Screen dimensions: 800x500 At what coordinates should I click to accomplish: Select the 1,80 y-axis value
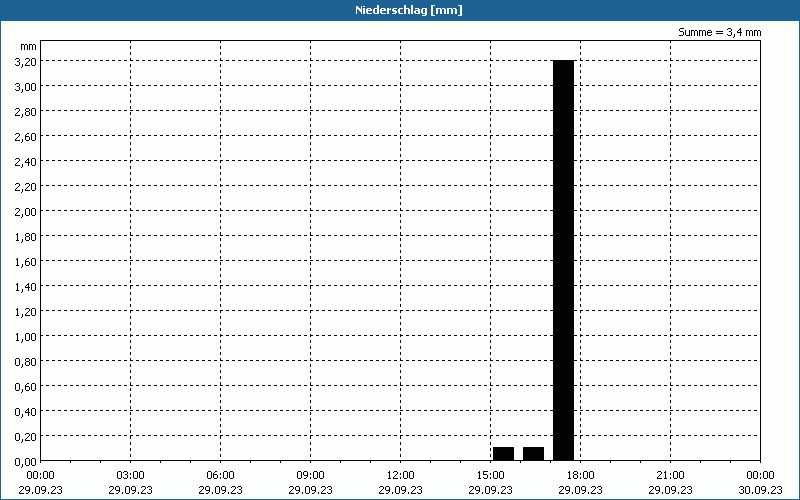click(x=26, y=236)
